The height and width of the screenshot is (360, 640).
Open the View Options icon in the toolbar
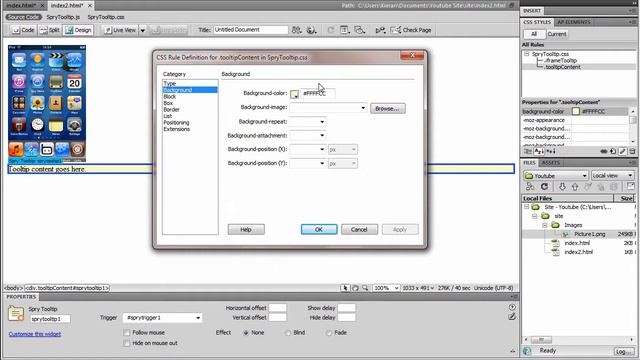coord(344,30)
